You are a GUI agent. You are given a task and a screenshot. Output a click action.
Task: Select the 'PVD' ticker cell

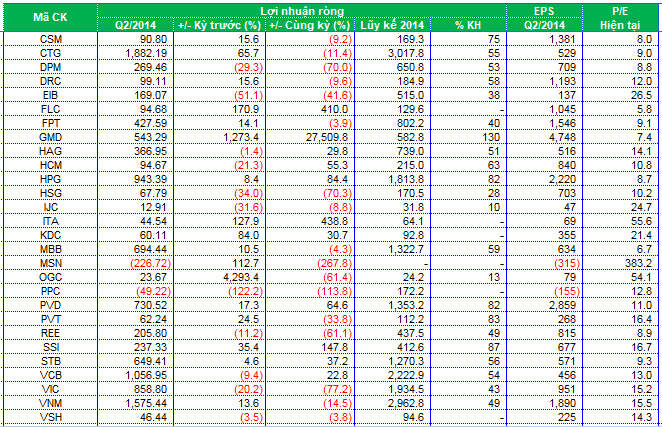tap(50, 305)
